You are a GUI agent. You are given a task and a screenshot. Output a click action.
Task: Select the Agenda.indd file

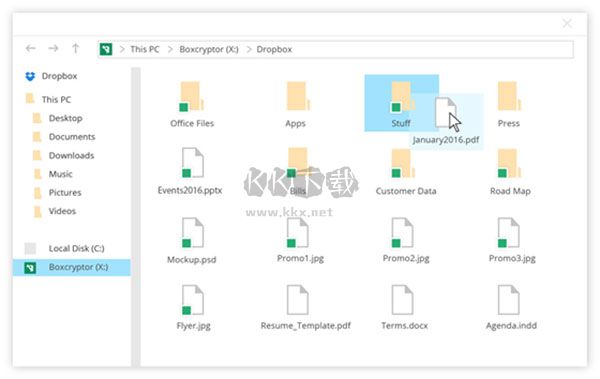(511, 308)
